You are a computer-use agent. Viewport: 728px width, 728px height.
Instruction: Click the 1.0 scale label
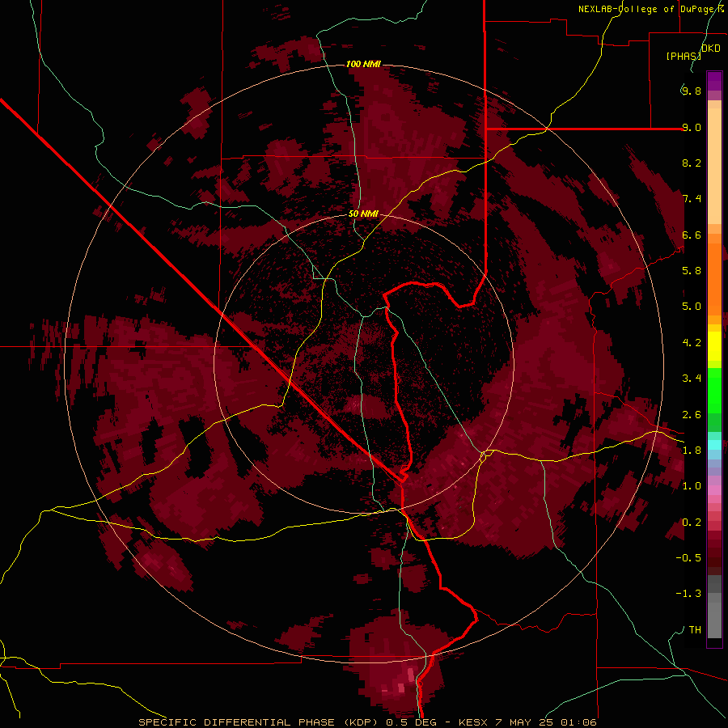(692, 486)
